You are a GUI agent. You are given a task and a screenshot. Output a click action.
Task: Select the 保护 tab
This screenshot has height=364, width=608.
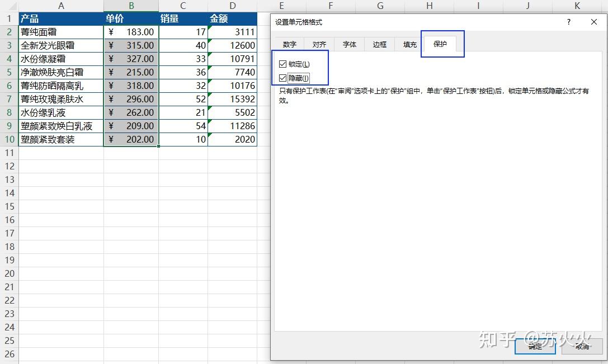click(440, 44)
